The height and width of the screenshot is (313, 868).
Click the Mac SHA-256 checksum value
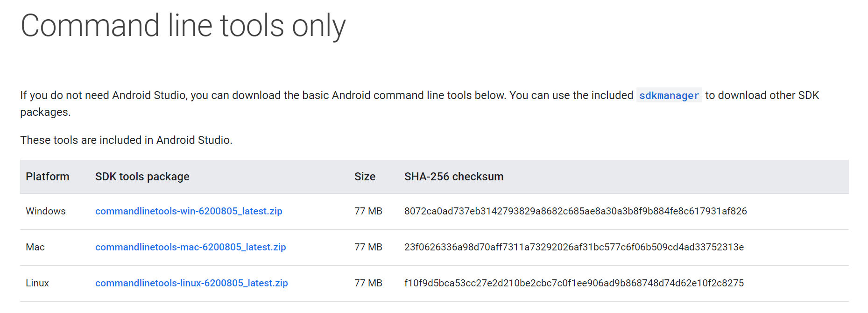click(574, 247)
